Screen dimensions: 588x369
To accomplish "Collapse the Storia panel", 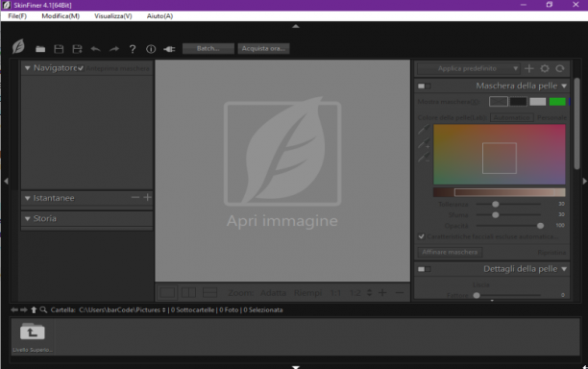I will 27,218.
